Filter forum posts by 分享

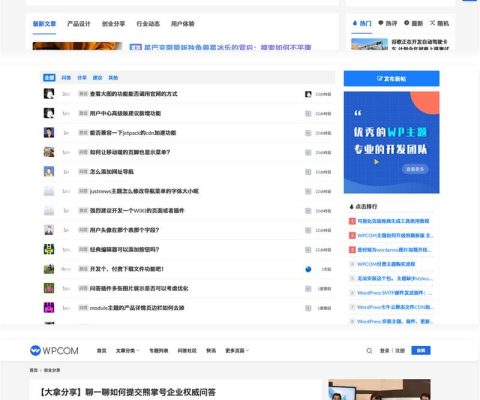tap(82, 78)
